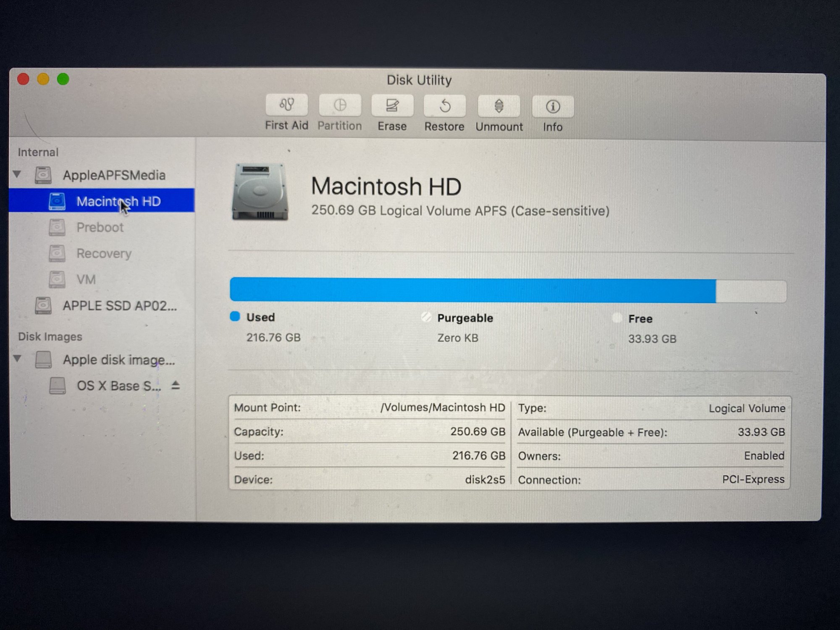Screen dimensions: 840x630
Task: Click the Restore toolbar icon
Action: [445, 106]
